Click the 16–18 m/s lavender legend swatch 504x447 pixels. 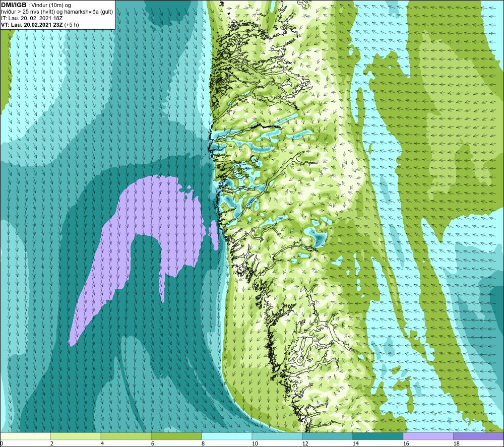tap(428, 436)
